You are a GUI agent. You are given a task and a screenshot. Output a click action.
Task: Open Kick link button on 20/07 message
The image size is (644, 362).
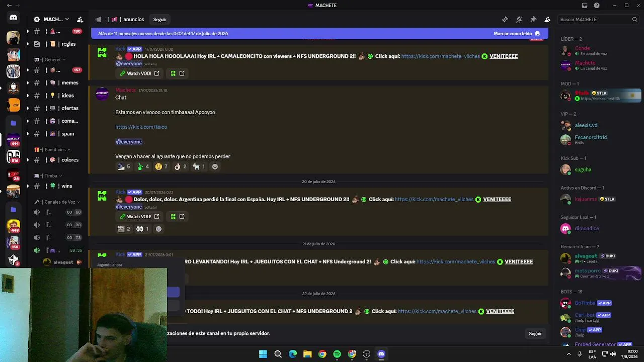tap(178, 217)
